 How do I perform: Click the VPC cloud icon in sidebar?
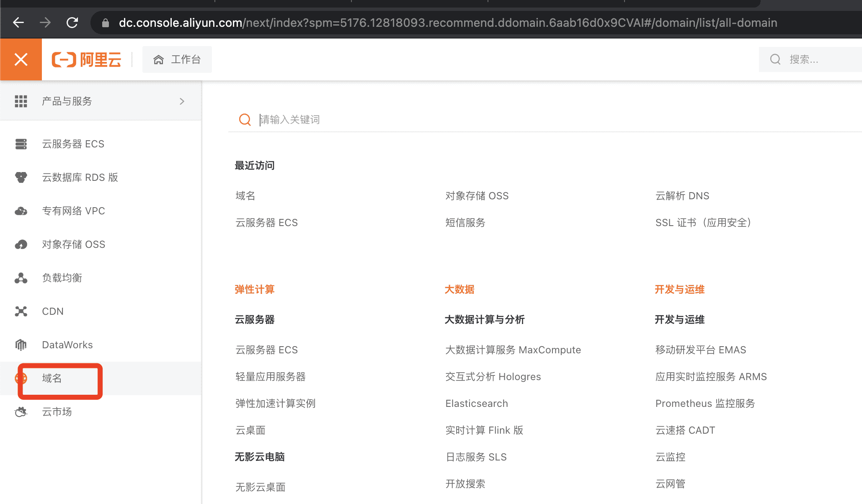tap(21, 211)
